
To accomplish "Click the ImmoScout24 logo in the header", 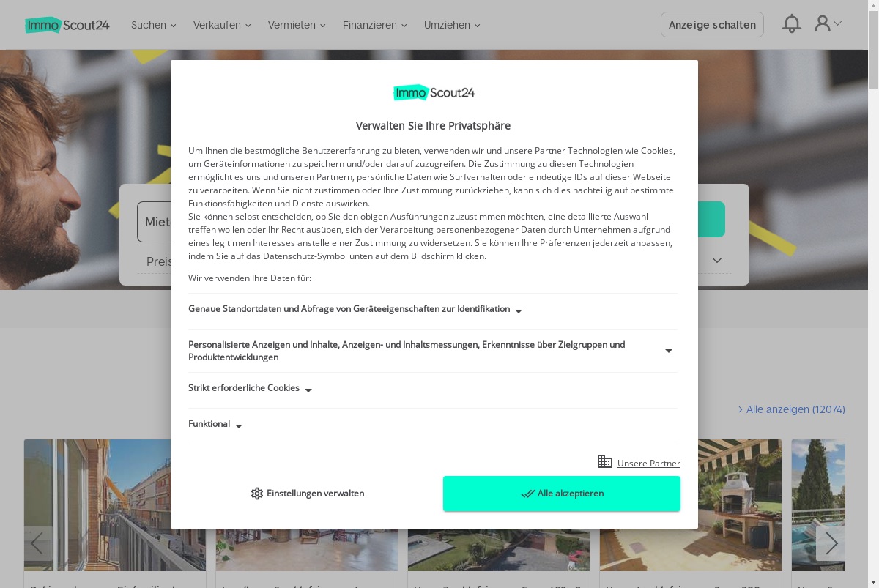I will pyautogui.click(x=67, y=25).
